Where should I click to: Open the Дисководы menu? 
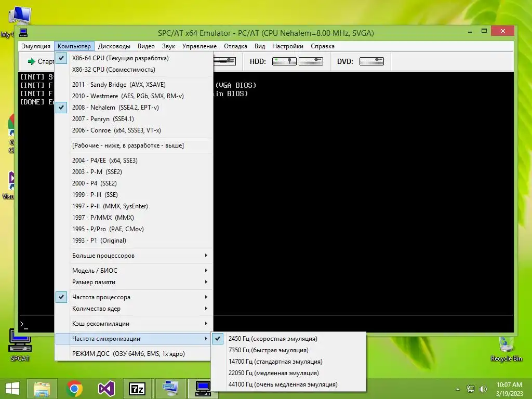pyautogui.click(x=114, y=46)
